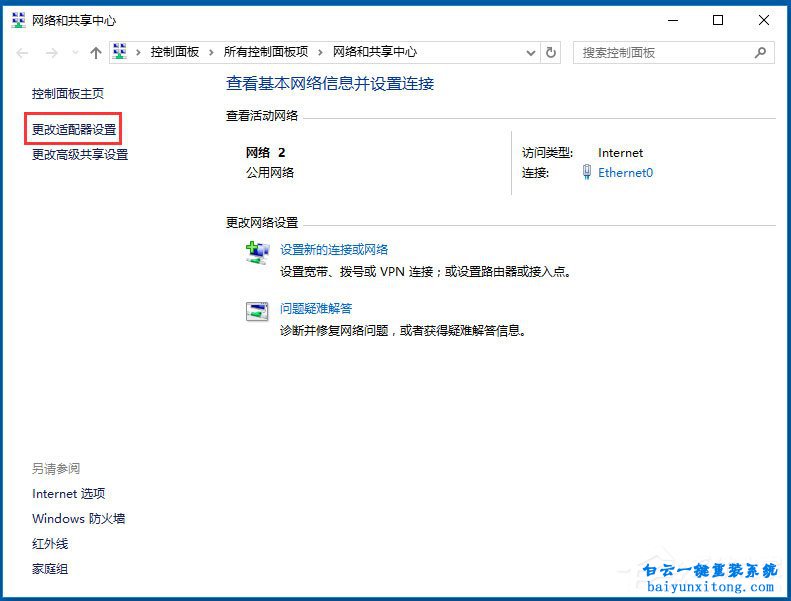
Task: Open 更改适配器设置 link
Action: (x=74, y=130)
